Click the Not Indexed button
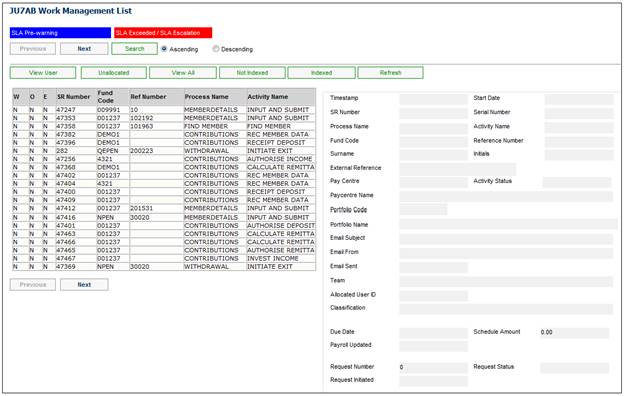 (252, 72)
